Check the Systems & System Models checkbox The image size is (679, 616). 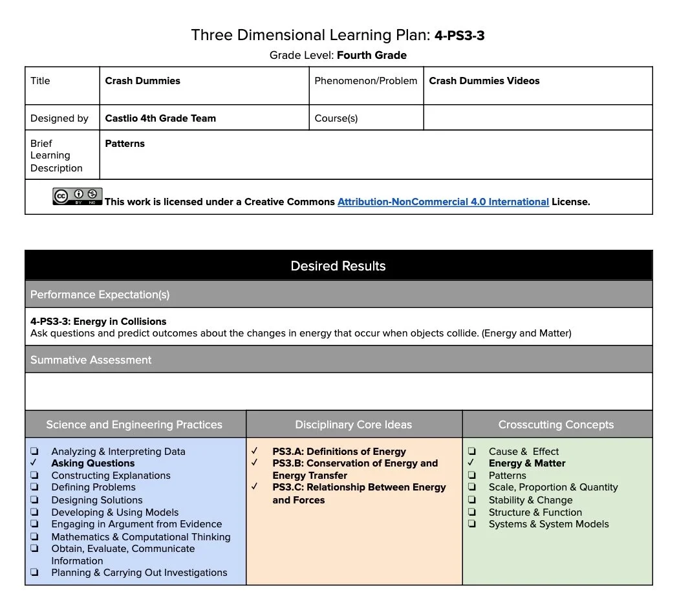[471, 524]
